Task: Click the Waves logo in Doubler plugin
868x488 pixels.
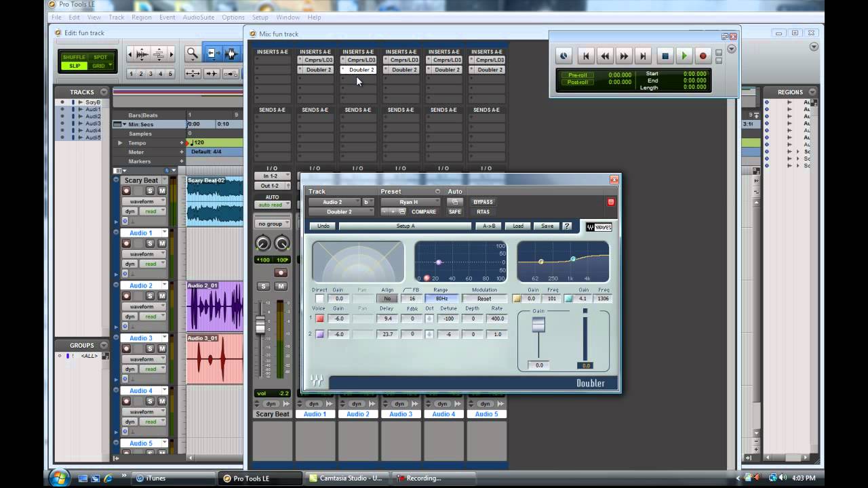Action: tap(599, 227)
